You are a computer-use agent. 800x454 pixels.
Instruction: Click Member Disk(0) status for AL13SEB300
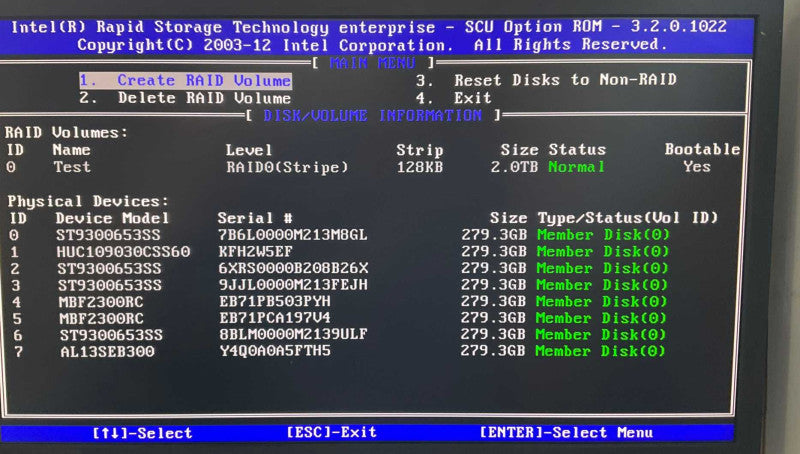coord(600,351)
